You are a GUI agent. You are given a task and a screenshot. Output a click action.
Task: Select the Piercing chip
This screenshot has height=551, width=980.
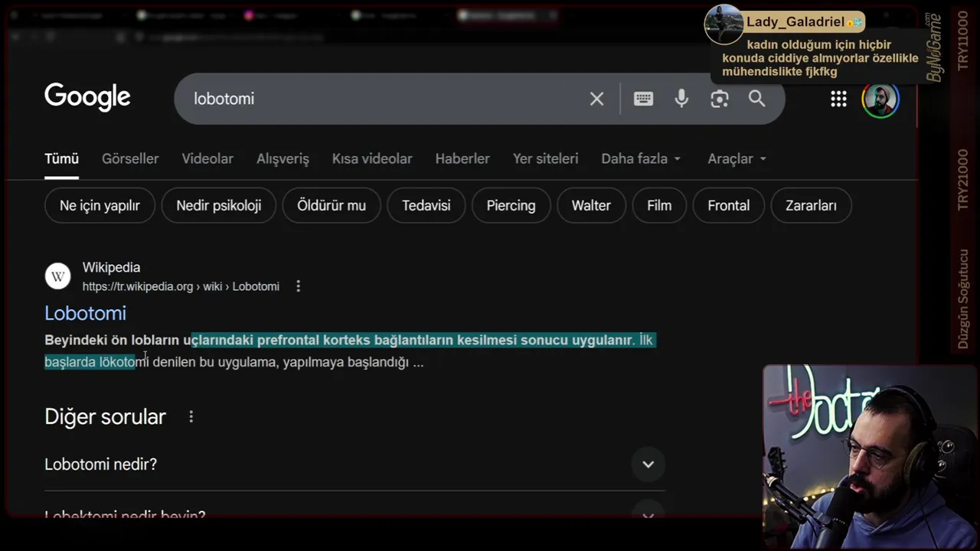point(511,206)
